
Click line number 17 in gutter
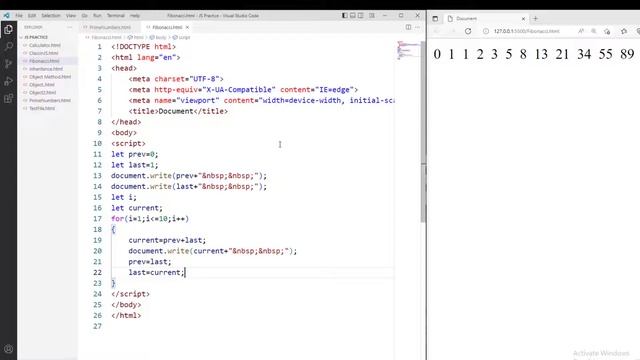click(x=97, y=219)
